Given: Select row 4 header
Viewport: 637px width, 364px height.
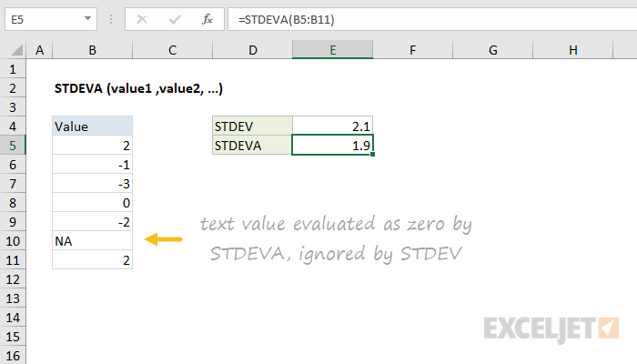Looking at the screenshot, I should coord(13,126).
